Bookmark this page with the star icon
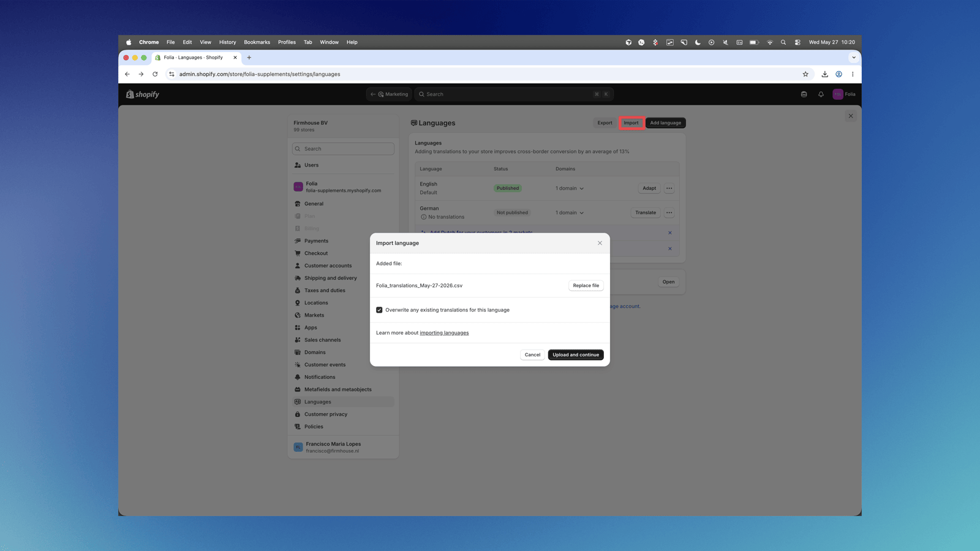 pyautogui.click(x=805, y=74)
